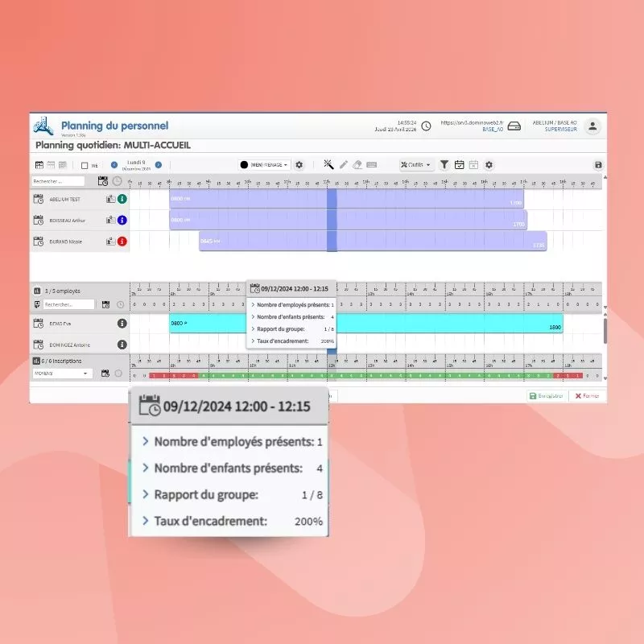The image size is (644, 644).
Task: Open settings gear next to MENU/MENAGE
Action: pyautogui.click(x=299, y=165)
